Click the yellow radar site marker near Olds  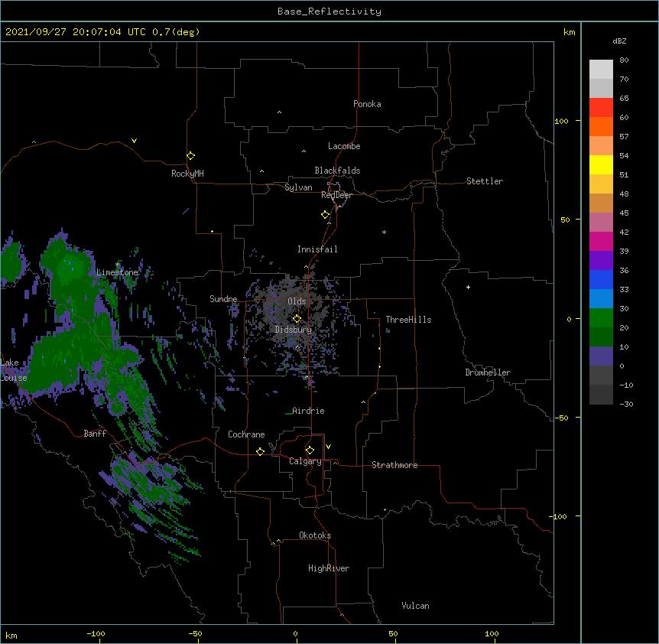pos(297,319)
